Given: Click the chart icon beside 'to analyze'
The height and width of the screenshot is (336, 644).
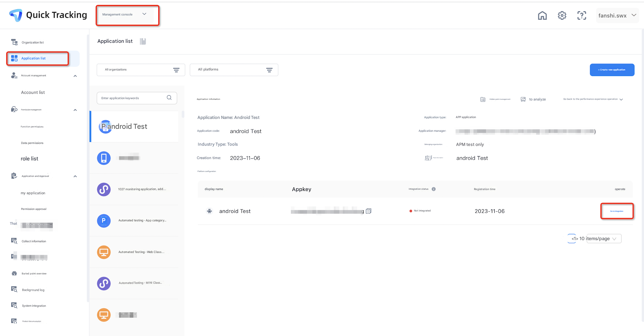Looking at the screenshot, I should click(x=523, y=99).
